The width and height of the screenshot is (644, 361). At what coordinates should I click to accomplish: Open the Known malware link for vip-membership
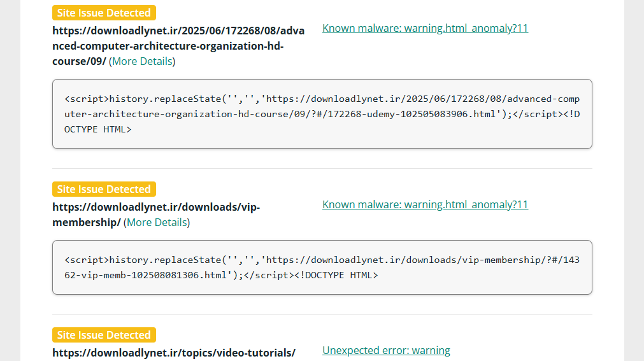pos(425,204)
